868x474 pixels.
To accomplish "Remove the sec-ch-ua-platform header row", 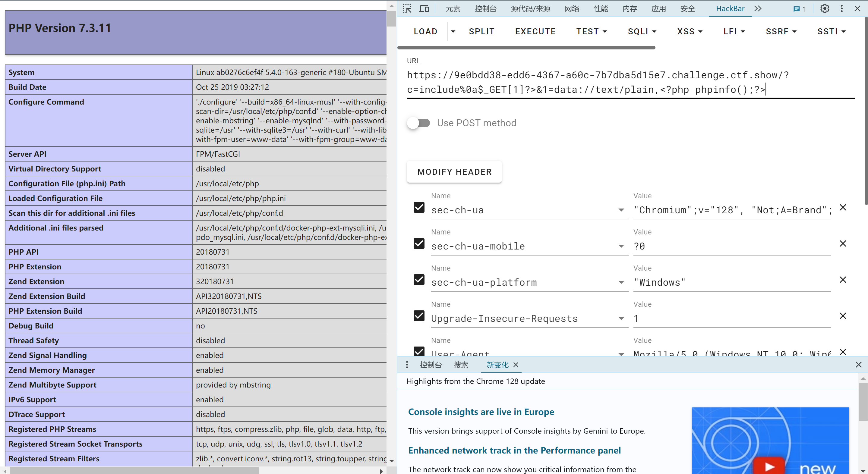I will tap(843, 280).
